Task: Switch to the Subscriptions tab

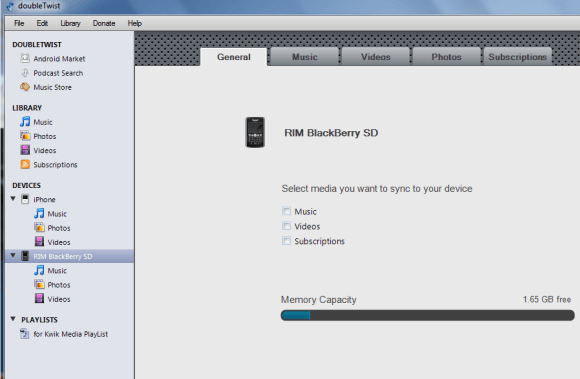Action: coord(517,57)
